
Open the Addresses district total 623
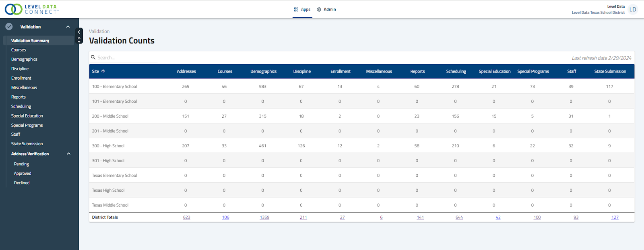click(x=187, y=217)
